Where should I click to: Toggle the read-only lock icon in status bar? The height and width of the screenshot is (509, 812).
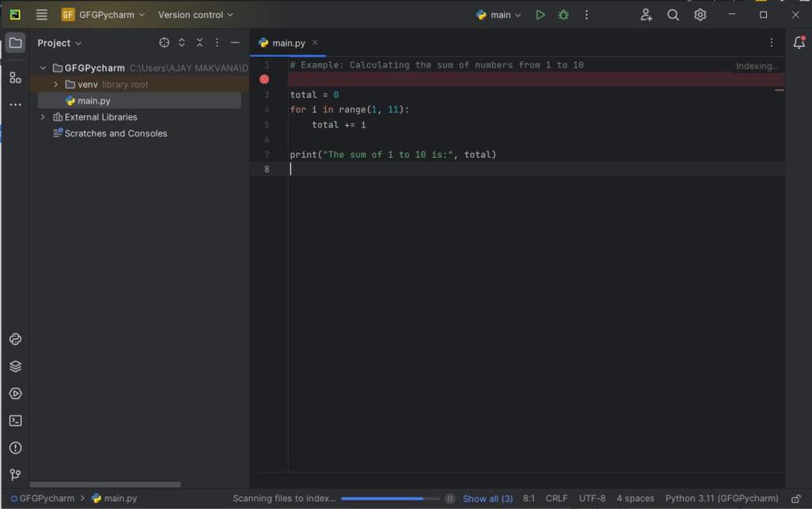795,499
